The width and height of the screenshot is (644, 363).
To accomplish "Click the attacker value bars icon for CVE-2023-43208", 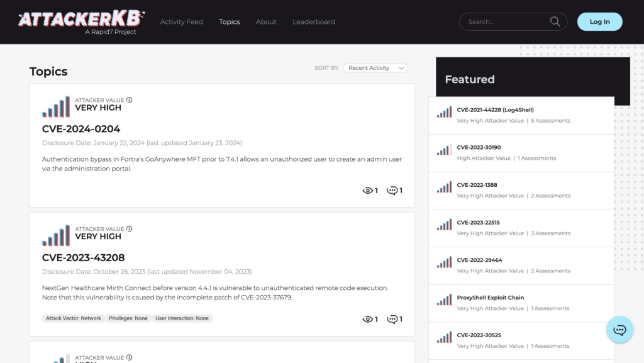I will [56, 236].
